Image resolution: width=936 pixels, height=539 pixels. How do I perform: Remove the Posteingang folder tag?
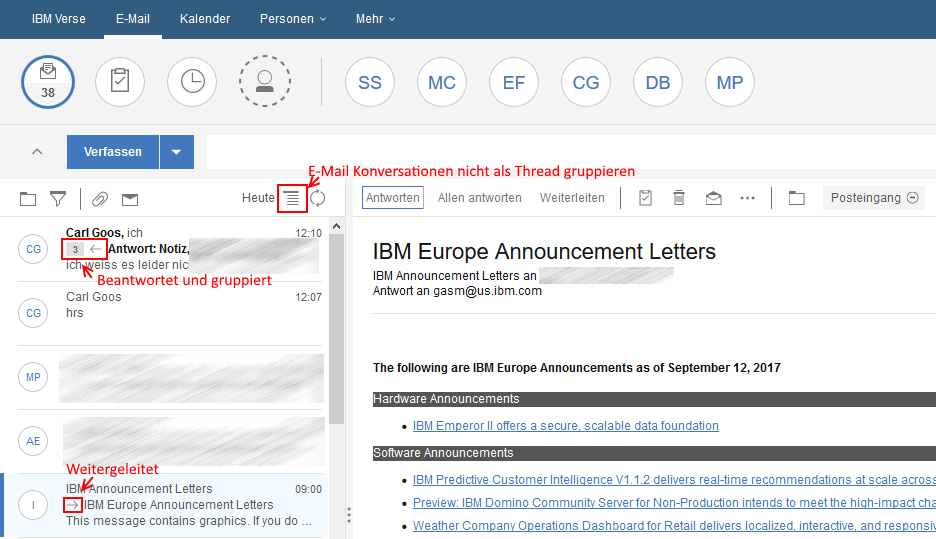click(913, 198)
